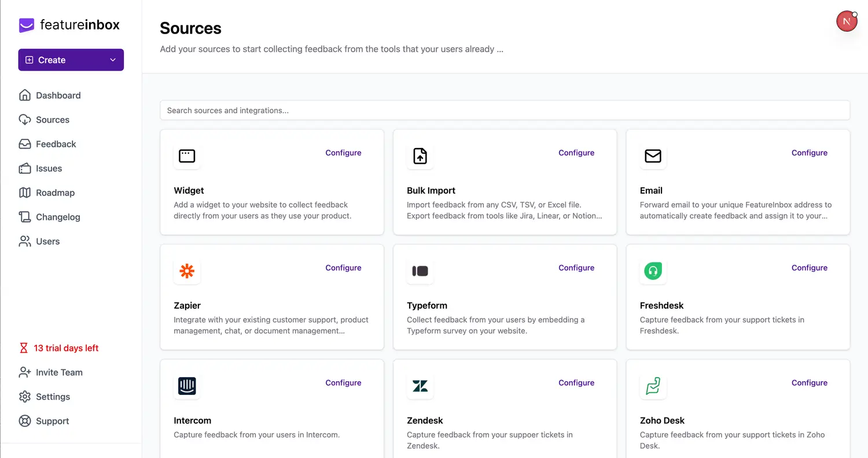Click Configure for the Email source
Screen dimensions: 868x458
[x=809, y=153]
